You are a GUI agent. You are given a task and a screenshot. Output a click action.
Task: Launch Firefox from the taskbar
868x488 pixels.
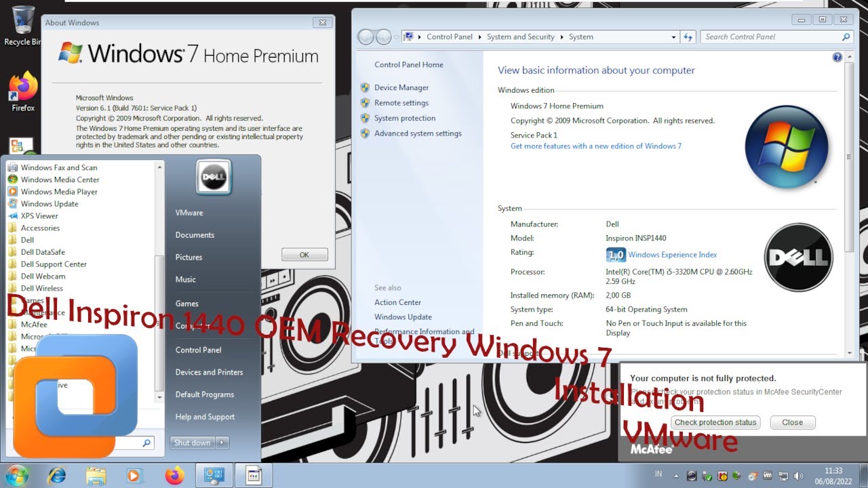(174, 476)
